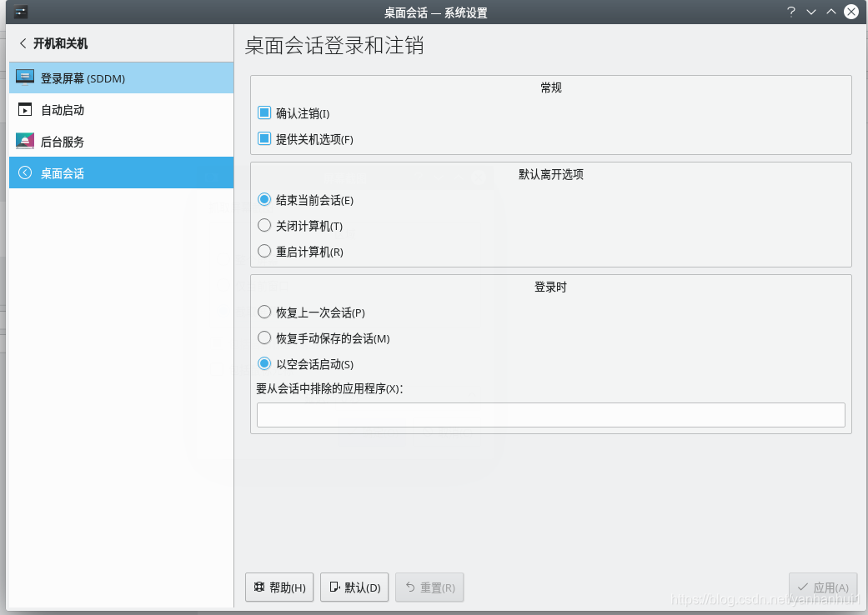Click the 要从会话中排除的应用程序(X) label
This screenshot has height=615, width=868.
coord(330,389)
